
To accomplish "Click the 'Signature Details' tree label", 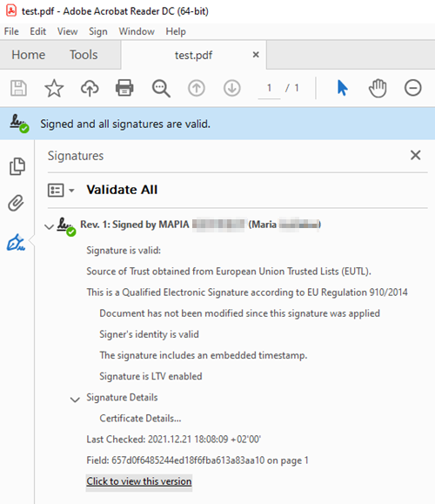I will (122, 397).
